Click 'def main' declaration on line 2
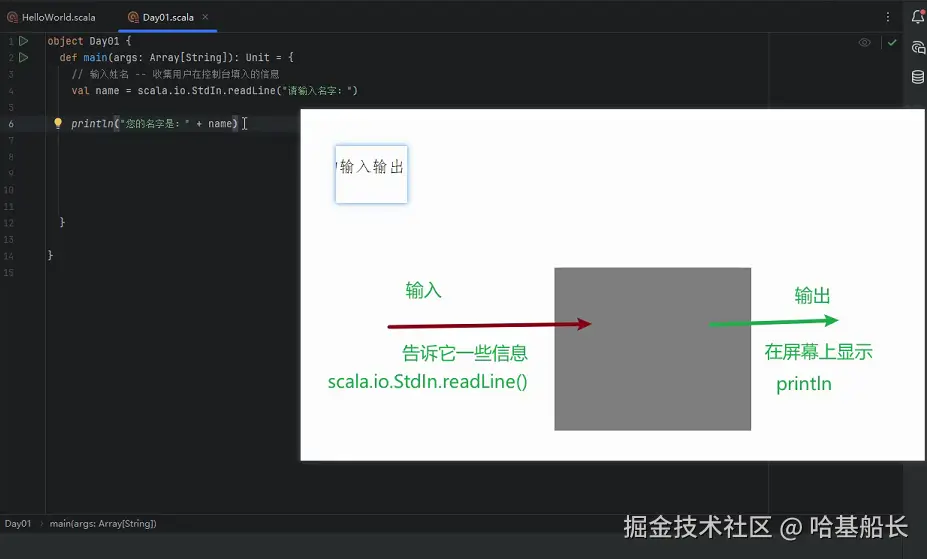Viewport: 927px width, 559px height. click(x=177, y=57)
